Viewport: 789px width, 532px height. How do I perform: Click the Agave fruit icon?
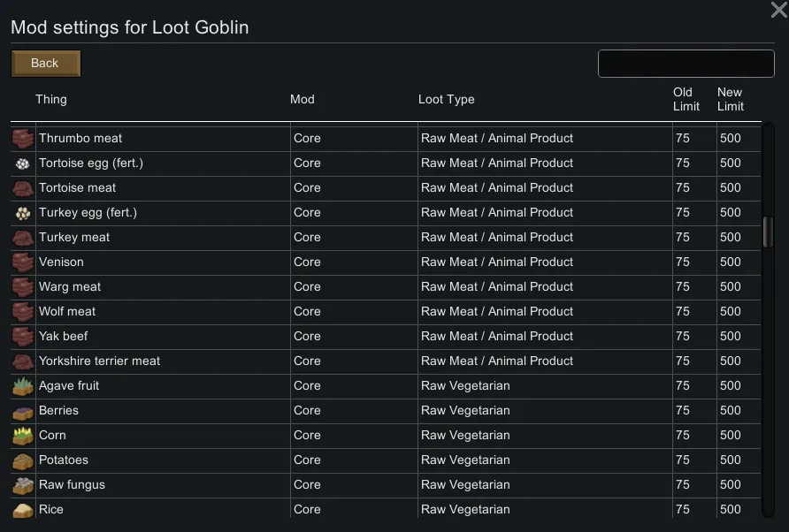tap(23, 386)
